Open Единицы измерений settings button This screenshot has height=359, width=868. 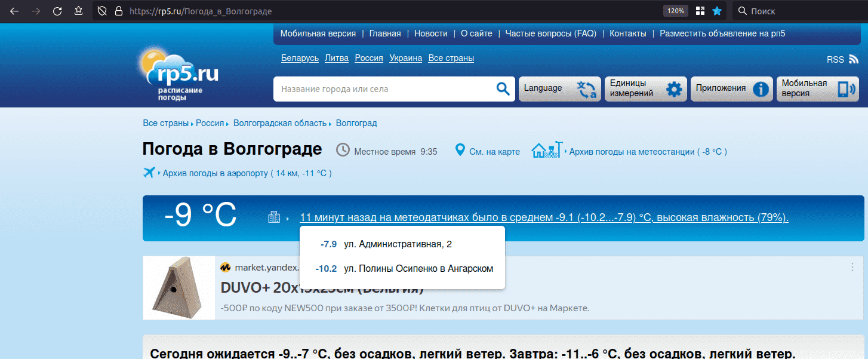[x=646, y=89]
